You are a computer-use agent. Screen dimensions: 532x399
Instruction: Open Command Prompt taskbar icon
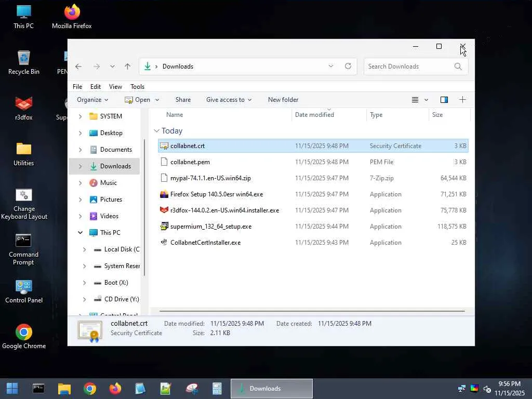click(x=38, y=389)
